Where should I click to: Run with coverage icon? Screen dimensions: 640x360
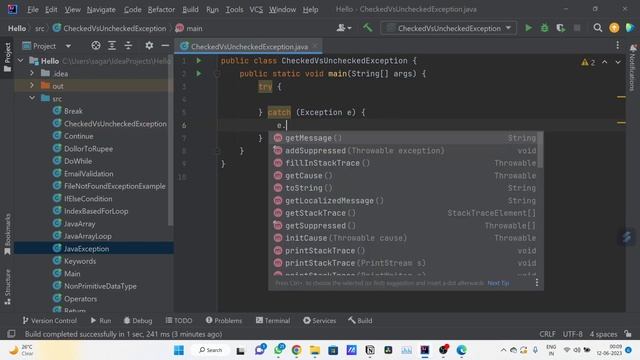(x=560, y=28)
